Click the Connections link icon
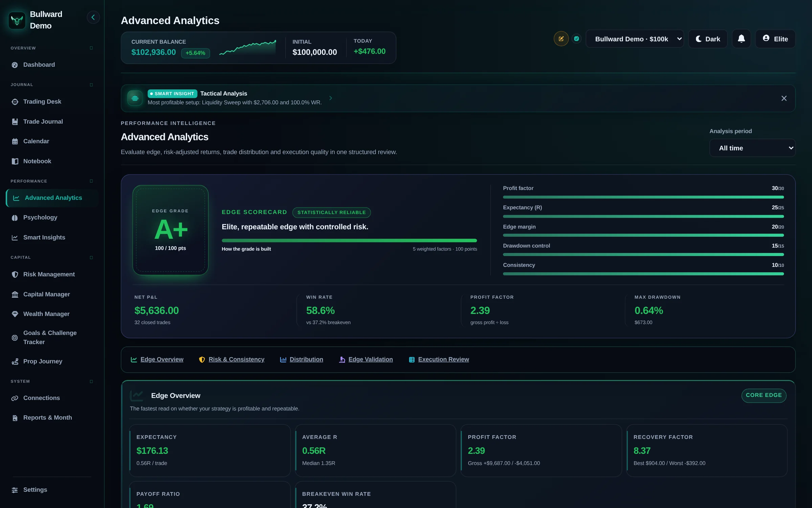The width and height of the screenshot is (812, 508). click(15, 398)
